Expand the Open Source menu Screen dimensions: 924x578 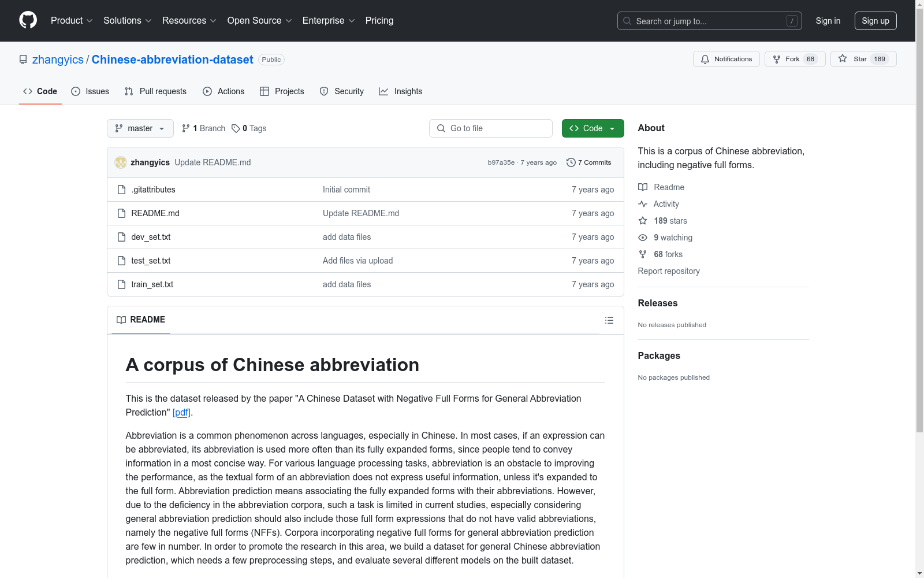tap(259, 20)
